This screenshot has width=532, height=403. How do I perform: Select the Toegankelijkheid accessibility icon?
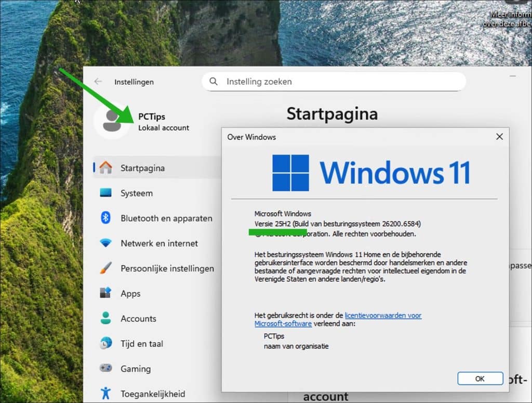coord(105,394)
